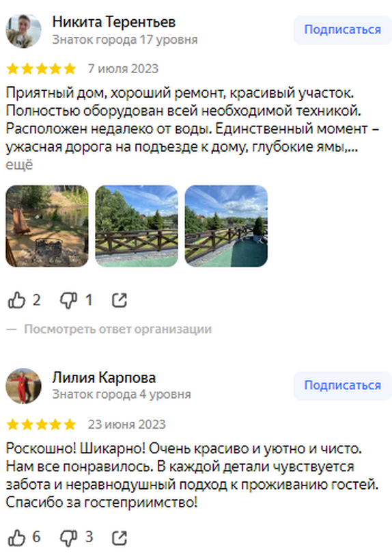Open the name link Лилия Карпова
Viewport: 392px width, 560px height.
pyautogui.click(x=104, y=377)
